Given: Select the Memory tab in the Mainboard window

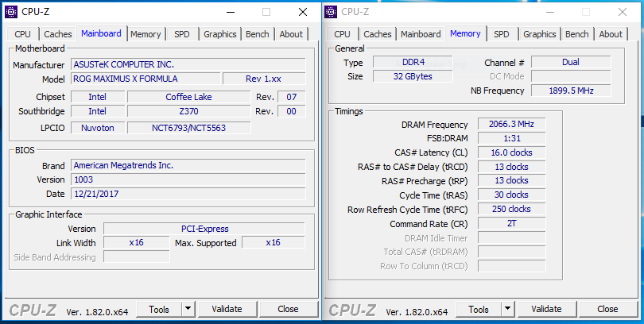Looking at the screenshot, I should click(145, 34).
